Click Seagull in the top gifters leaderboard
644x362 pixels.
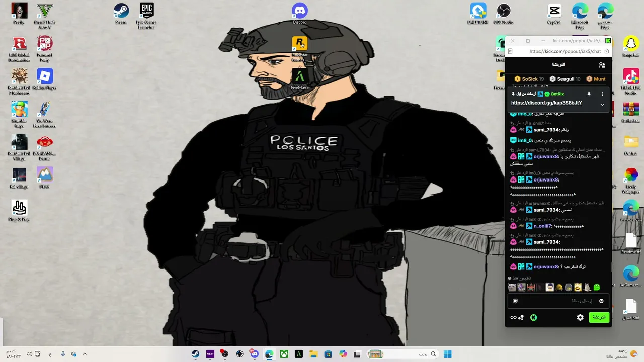(565, 79)
